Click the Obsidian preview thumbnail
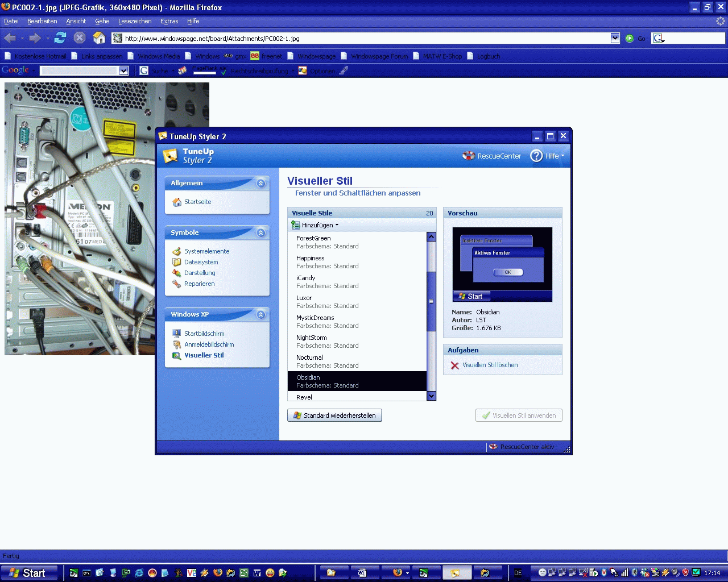Image resolution: width=728 pixels, height=582 pixels. [x=502, y=264]
